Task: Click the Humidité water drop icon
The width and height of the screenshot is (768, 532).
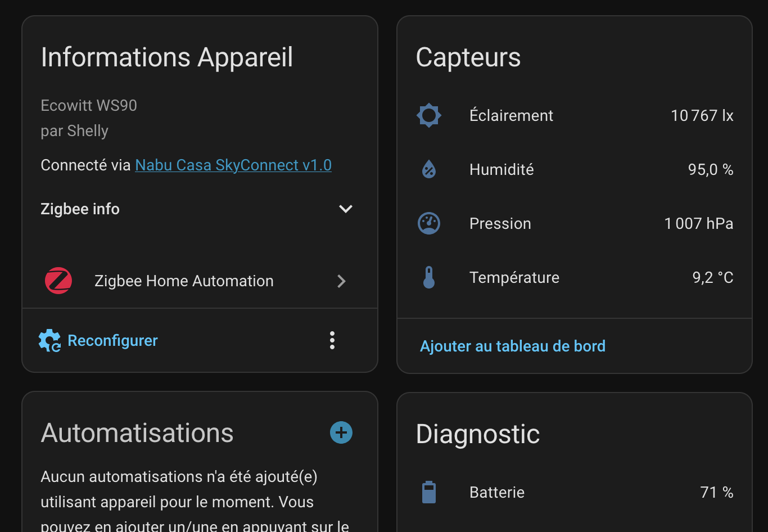Action: [x=428, y=169]
